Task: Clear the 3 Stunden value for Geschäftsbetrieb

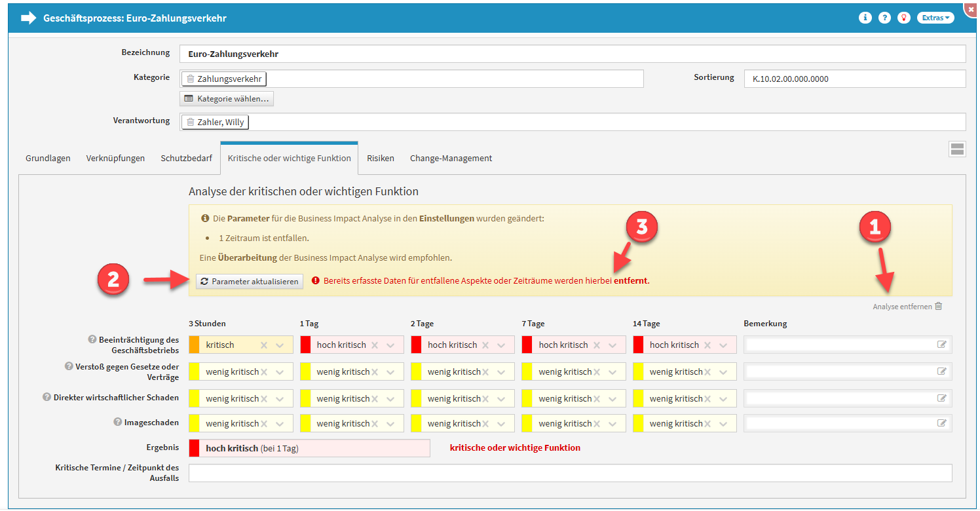Action: (x=264, y=345)
